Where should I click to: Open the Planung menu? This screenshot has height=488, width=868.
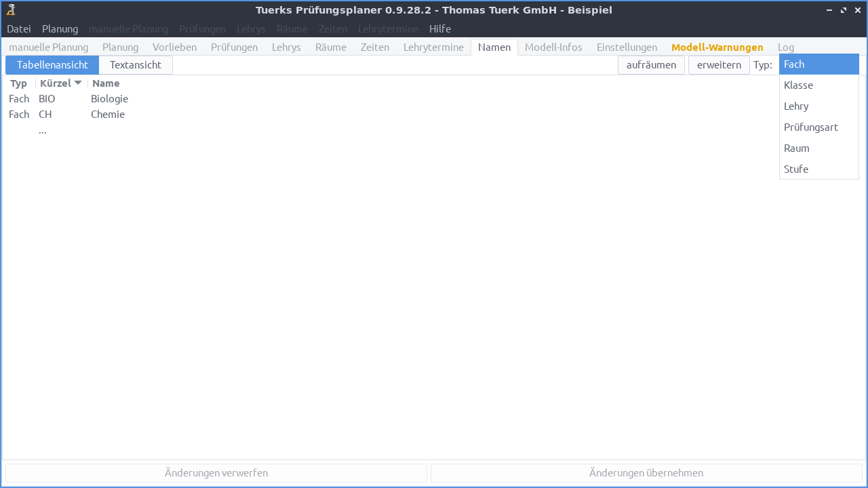(60, 28)
